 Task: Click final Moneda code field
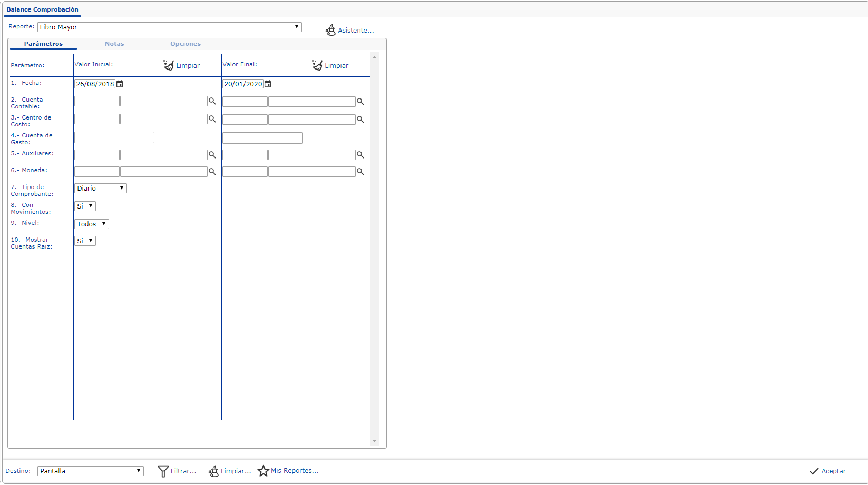pos(245,172)
